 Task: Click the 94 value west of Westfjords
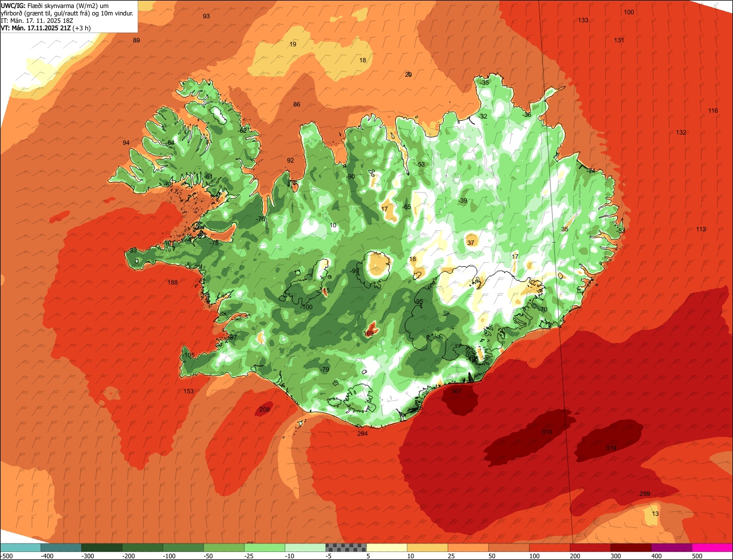126,143
